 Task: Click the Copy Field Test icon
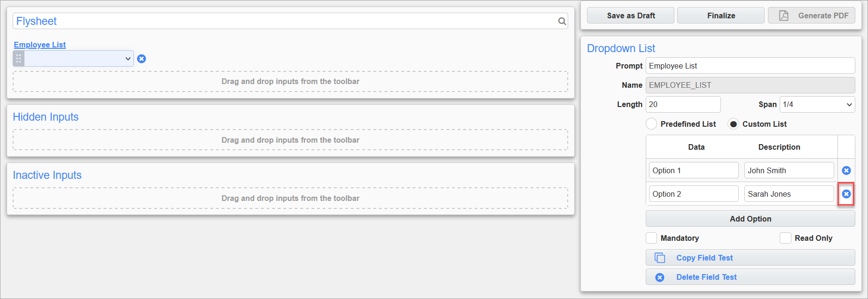[x=660, y=258]
